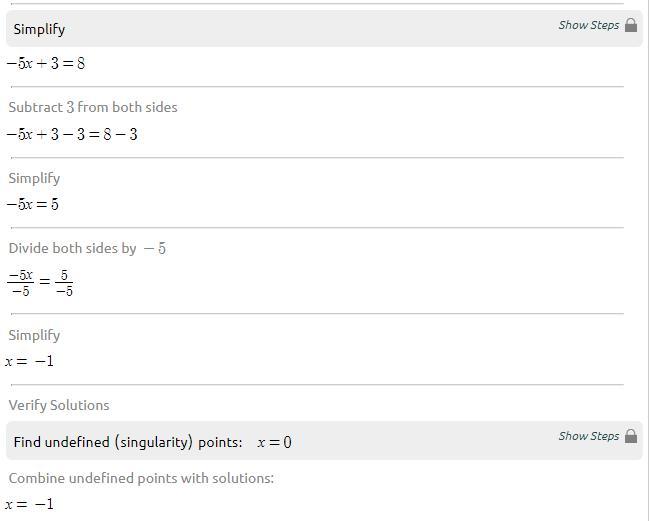Click the Simplify label above −5x = 5
The width and height of the screenshot is (649, 521).
pos(34,178)
